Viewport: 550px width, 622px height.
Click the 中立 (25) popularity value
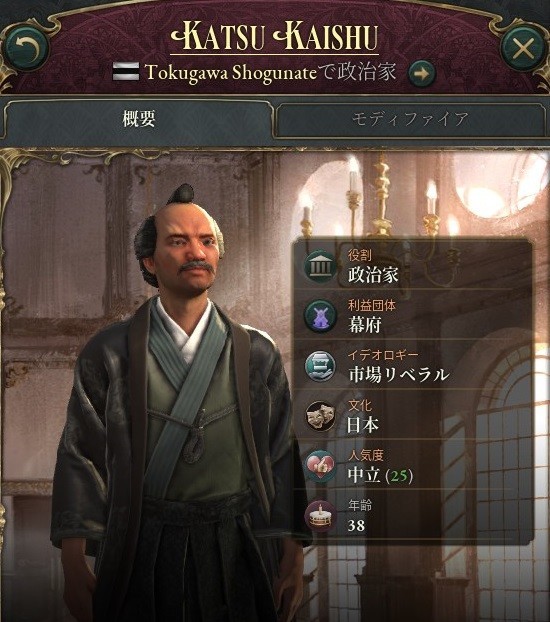click(380, 474)
